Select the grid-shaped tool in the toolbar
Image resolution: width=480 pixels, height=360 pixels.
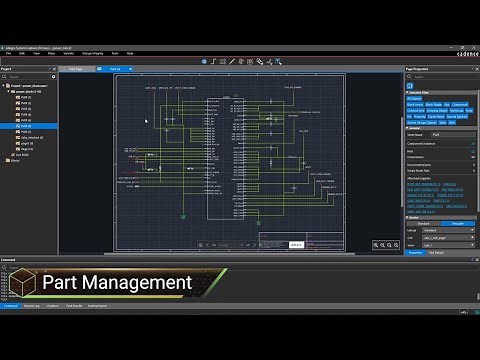click(223, 61)
